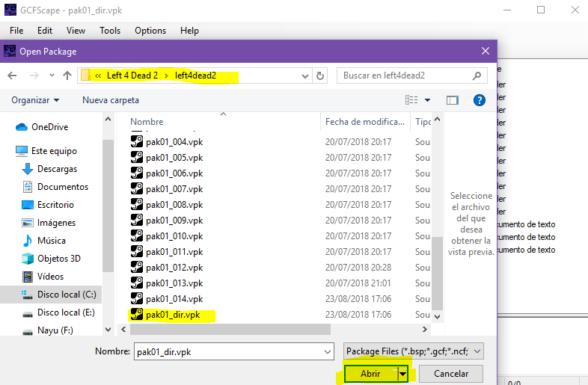Expand the view options dropdown arrow
This screenshot has width=588, height=385.
tap(427, 100)
